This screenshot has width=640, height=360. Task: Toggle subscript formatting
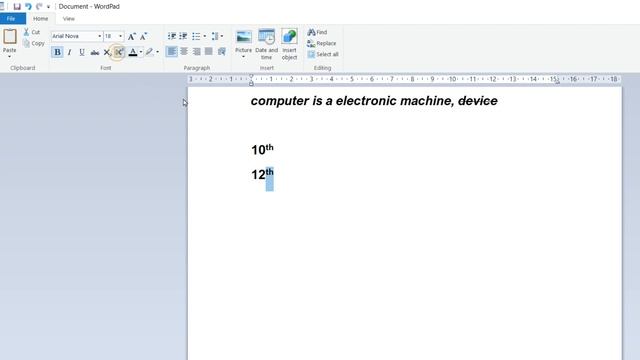[x=107, y=52]
